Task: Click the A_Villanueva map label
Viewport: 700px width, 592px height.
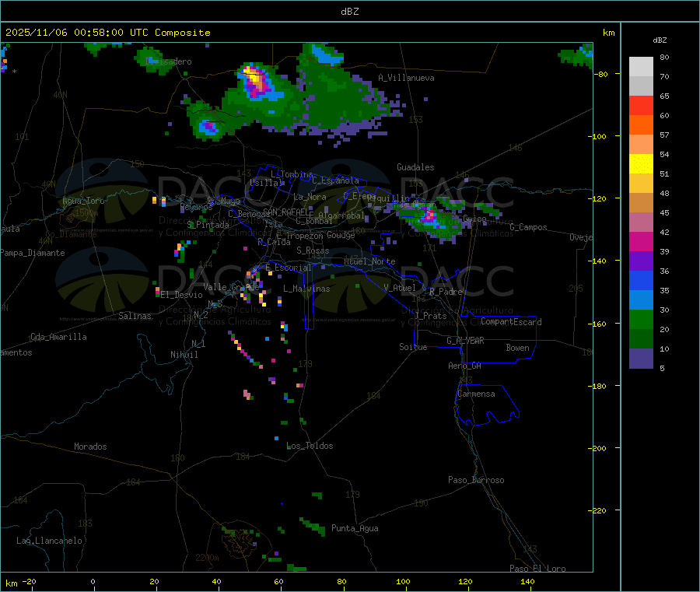Action: (406, 78)
